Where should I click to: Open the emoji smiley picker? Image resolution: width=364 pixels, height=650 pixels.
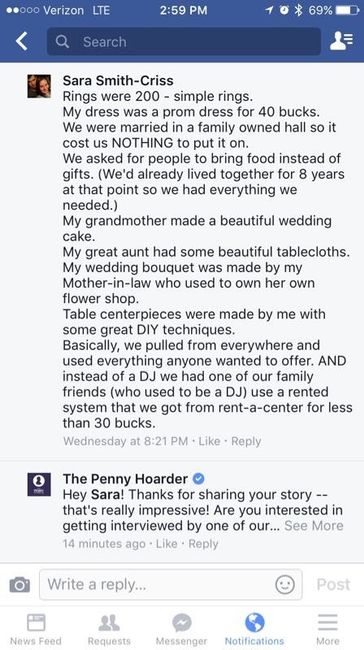[285, 585]
